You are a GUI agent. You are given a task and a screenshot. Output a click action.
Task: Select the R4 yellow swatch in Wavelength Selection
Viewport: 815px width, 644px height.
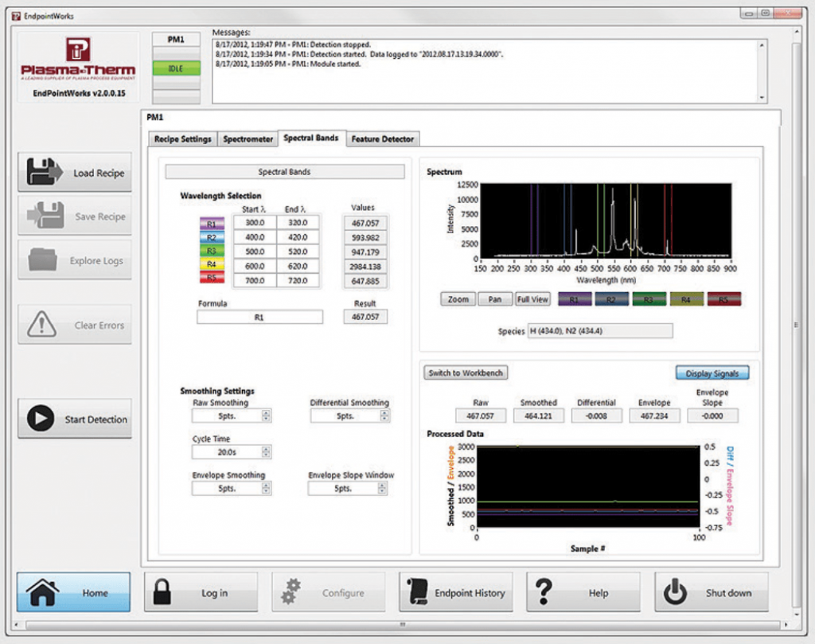click(x=211, y=264)
